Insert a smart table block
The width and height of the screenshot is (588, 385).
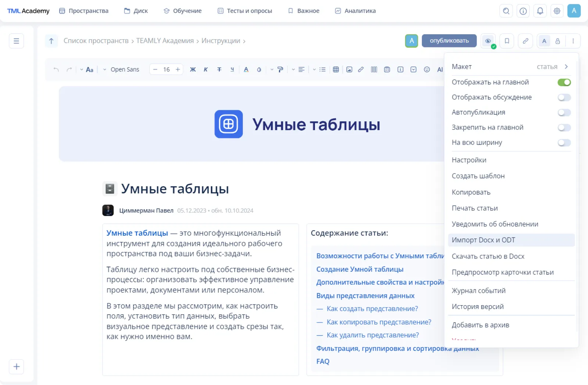(x=387, y=69)
